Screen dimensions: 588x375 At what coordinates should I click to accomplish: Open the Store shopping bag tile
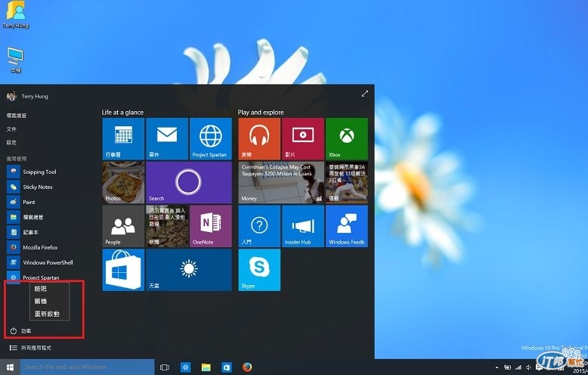click(x=123, y=270)
